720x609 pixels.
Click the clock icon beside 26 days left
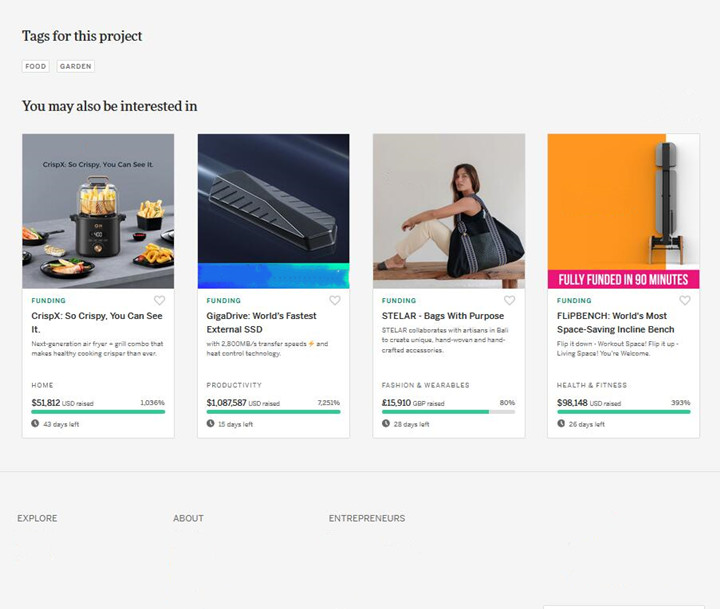[x=561, y=423]
